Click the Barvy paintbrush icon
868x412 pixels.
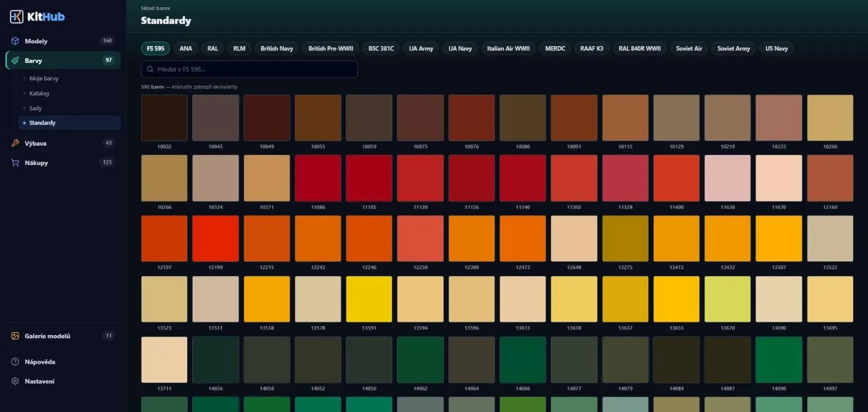click(15, 60)
